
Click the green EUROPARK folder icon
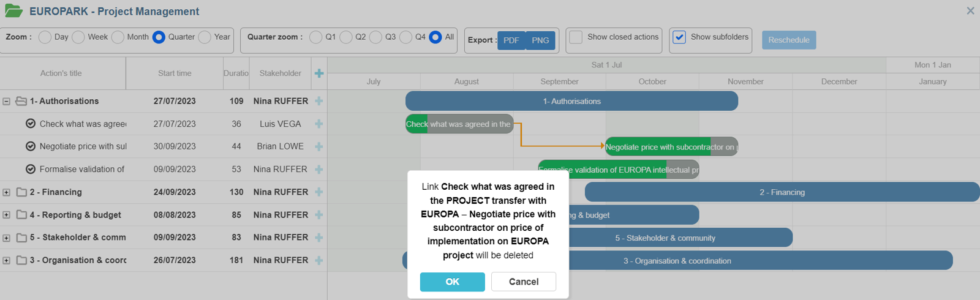13,11
